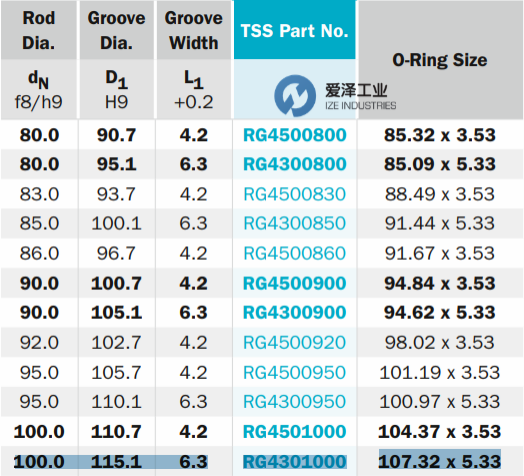Select part number RG4500950

pyautogui.click(x=295, y=372)
